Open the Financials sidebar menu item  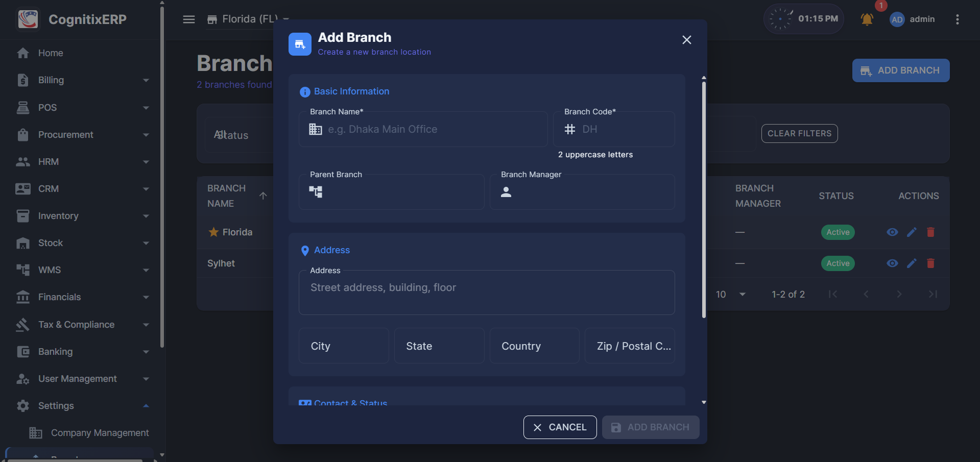pos(82,297)
